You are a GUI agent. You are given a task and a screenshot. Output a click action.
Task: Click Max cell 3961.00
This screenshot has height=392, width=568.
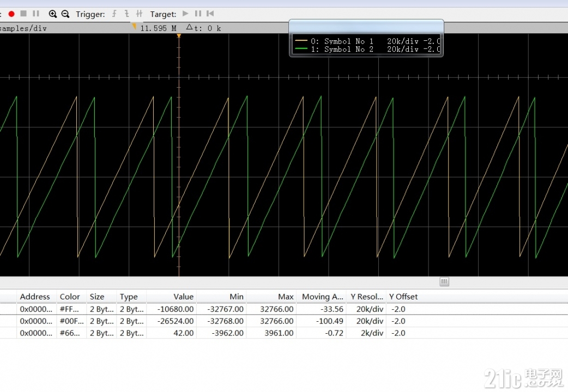(271, 333)
